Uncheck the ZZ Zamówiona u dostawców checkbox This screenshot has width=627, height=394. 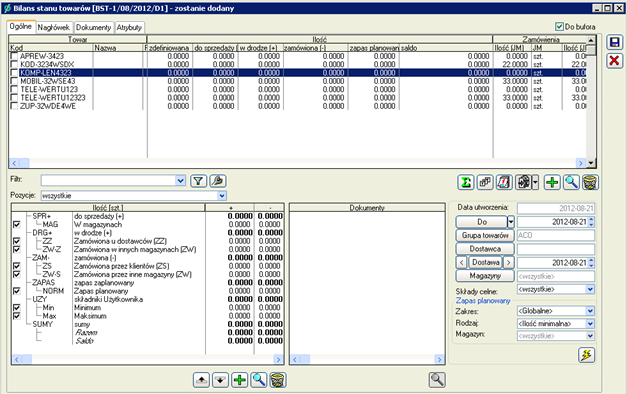pos(16,241)
